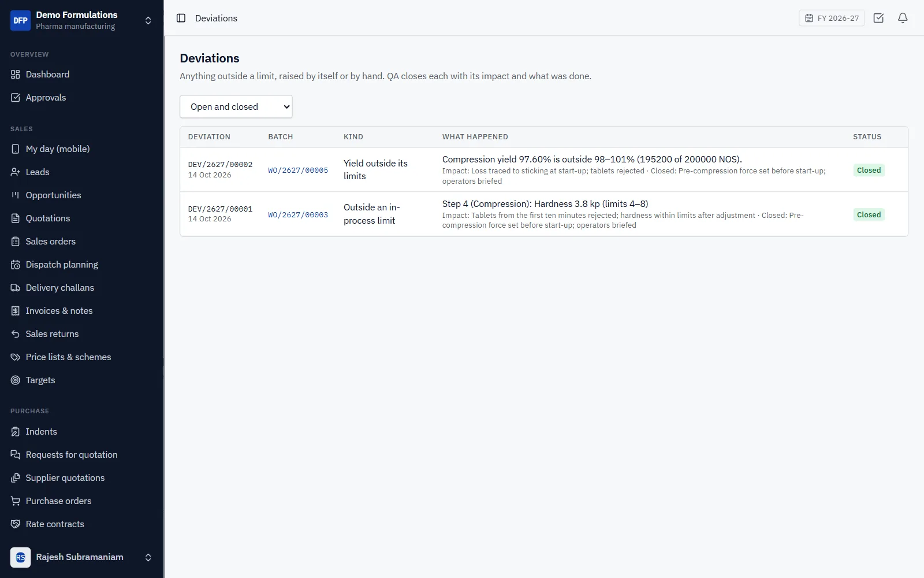Click the WHAT HAPPENED column header
This screenshot has height=578, width=924.
(x=475, y=137)
